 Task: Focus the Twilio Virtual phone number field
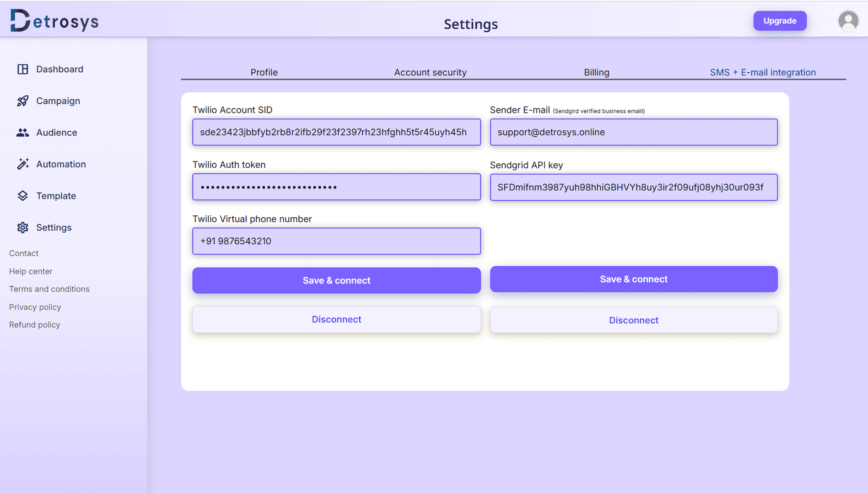(336, 241)
